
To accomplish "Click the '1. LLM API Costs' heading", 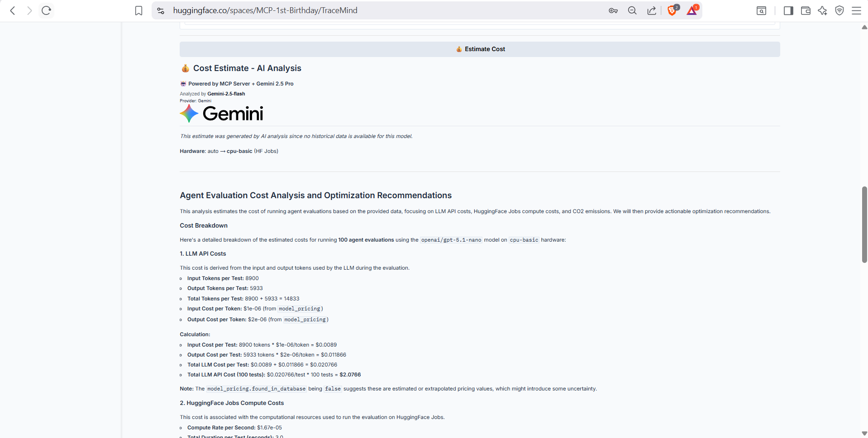I will [203, 254].
